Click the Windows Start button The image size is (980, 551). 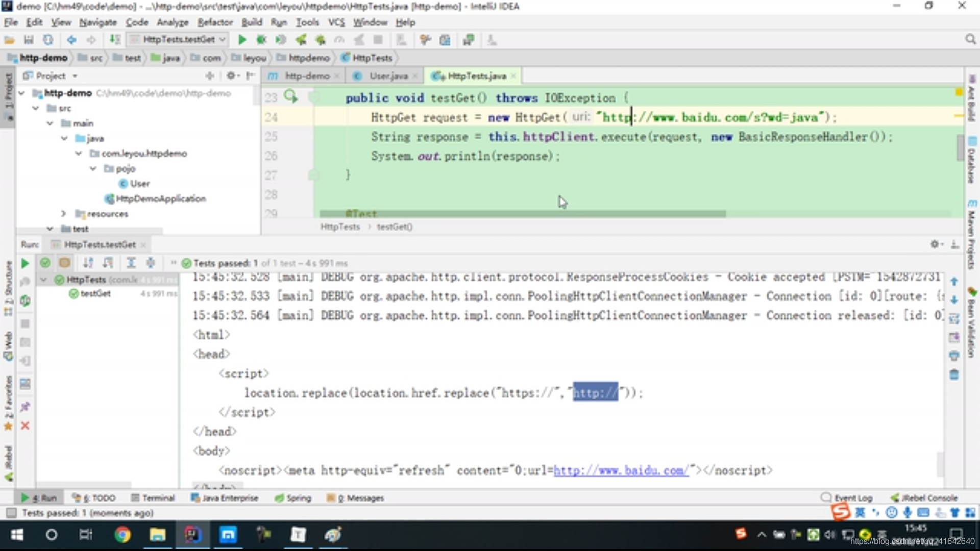click(x=17, y=534)
